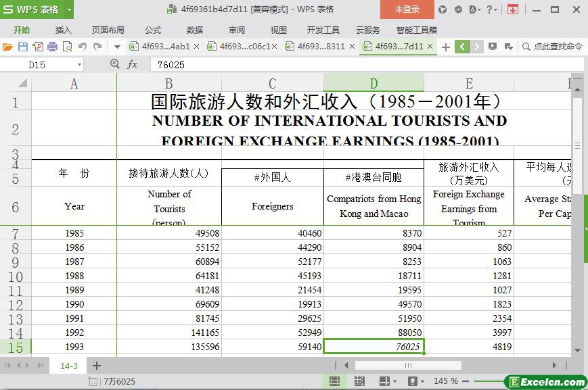Click the insert function fx icon
Viewport: 588px width, 390px height.
pos(133,64)
